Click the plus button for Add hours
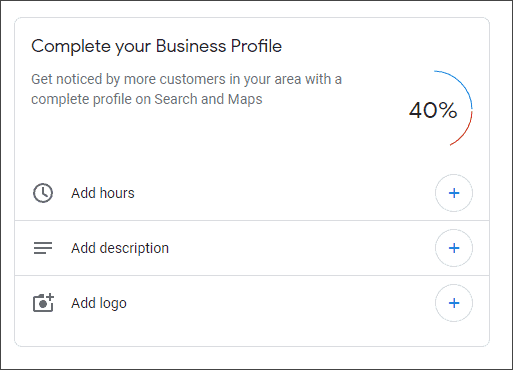 tap(454, 193)
